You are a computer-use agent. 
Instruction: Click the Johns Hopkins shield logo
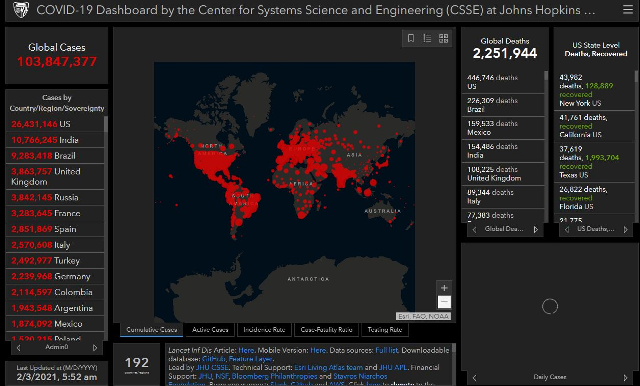coord(21,10)
